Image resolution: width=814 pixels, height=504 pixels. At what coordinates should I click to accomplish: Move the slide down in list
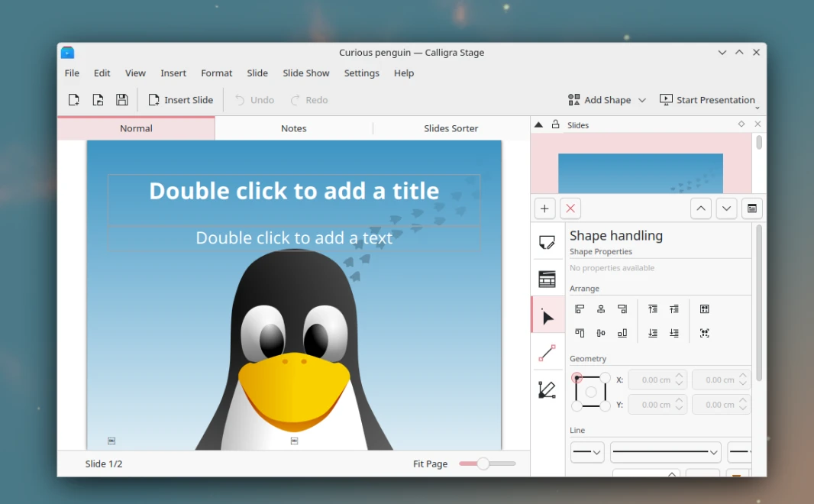click(726, 208)
